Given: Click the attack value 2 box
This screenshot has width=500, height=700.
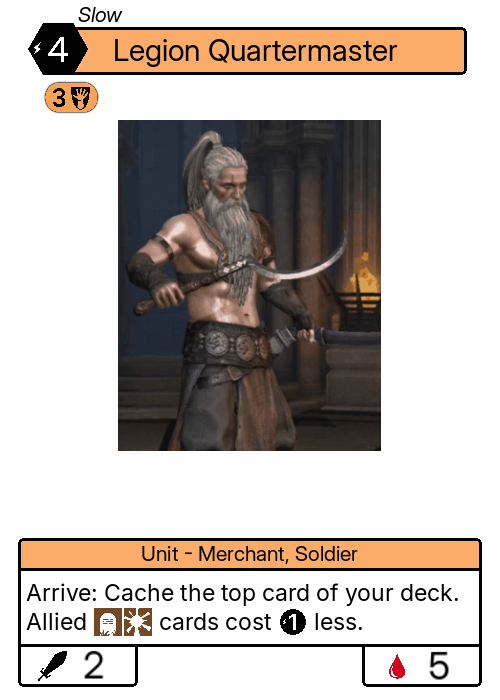Looking at the screenshot, I should [x=78, y=665].
